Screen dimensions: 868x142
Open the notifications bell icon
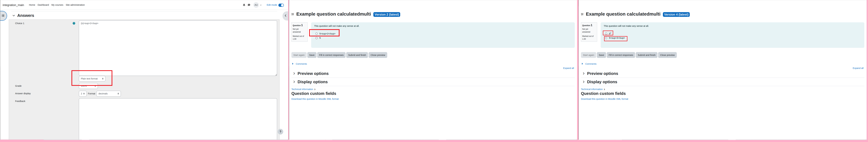coord(244,5)
